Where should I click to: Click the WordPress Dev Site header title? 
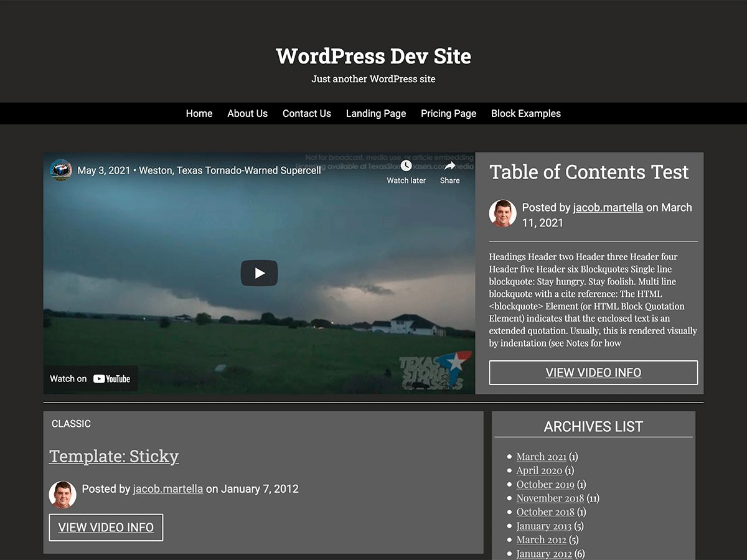coord(373,56)
